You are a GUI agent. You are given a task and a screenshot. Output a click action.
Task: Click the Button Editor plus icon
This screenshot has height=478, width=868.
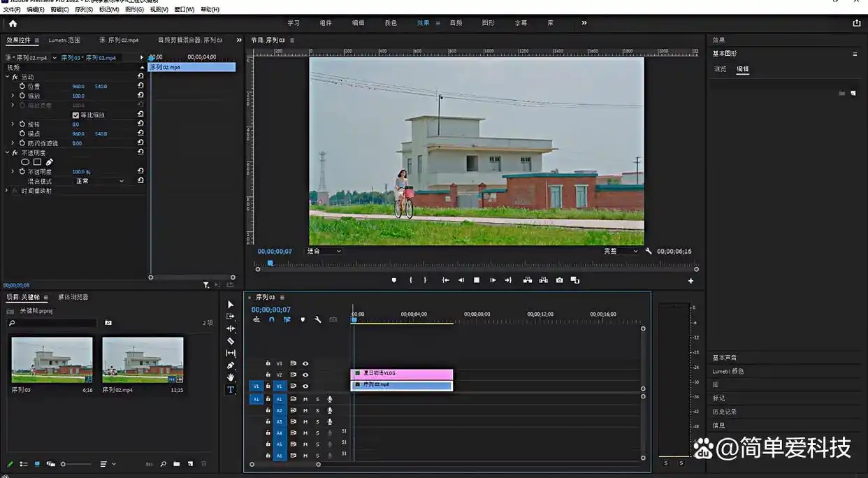tap(690, 281)
